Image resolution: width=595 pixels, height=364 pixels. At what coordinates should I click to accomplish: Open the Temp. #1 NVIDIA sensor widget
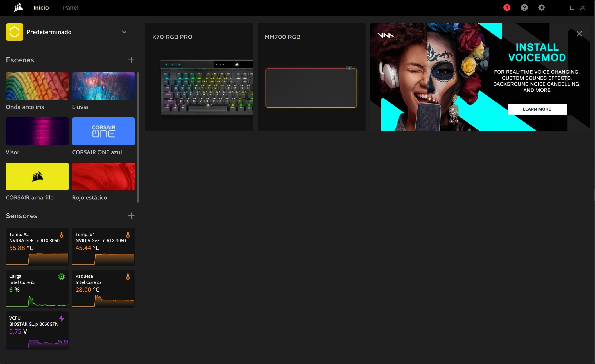pyautogui.click(x=103, y=247)
